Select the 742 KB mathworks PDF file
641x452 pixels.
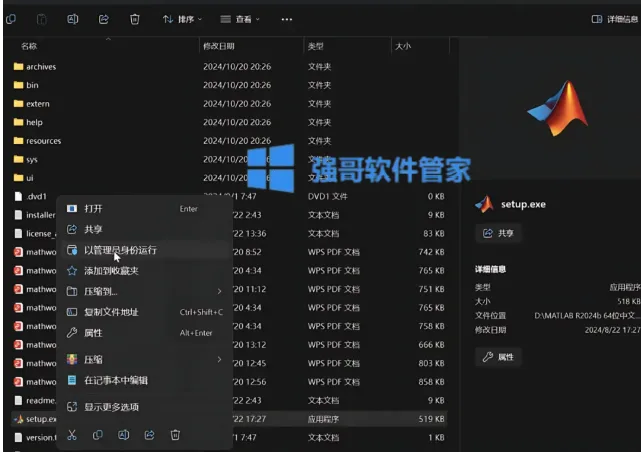click(35, 252)
